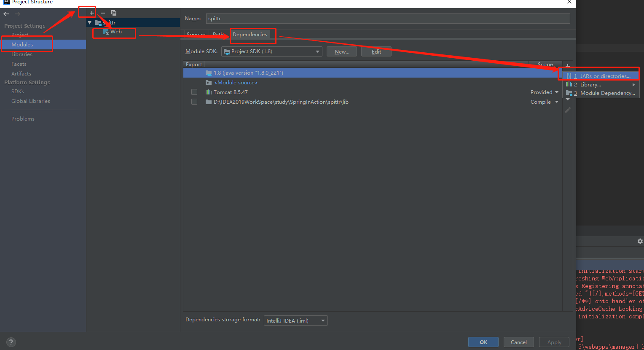Open the Problems section
Viewport: 644px width, 350px height.
tap(23, 118)
